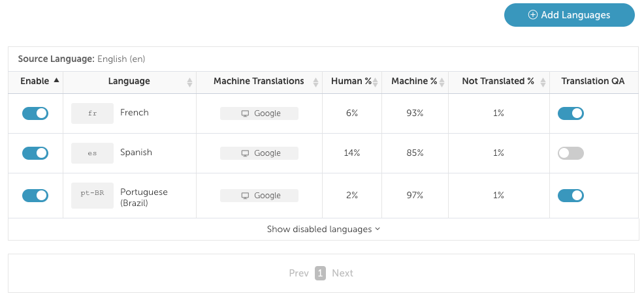Turn off Portuguese (Brazil) language toggle

tap(35, 196)
